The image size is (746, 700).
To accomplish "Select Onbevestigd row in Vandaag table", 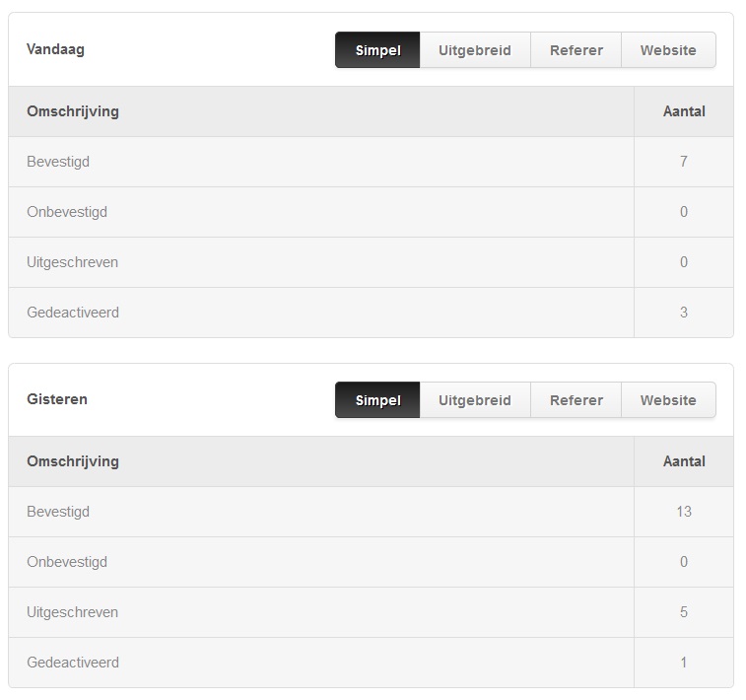I will pyautogui.click(x=372, y=212).
